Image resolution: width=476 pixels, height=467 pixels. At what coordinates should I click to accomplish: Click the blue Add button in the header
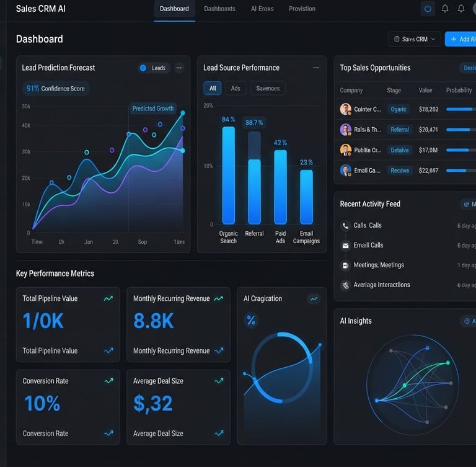461,39
